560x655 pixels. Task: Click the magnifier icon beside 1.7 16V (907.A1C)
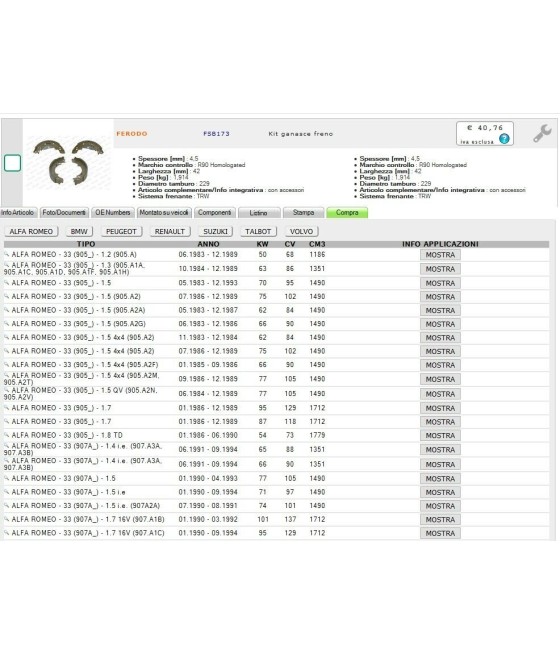(6, 532)
